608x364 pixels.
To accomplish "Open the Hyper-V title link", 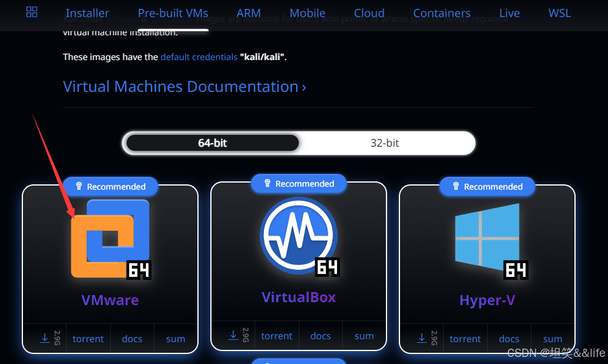I will (x=487, y=300).
